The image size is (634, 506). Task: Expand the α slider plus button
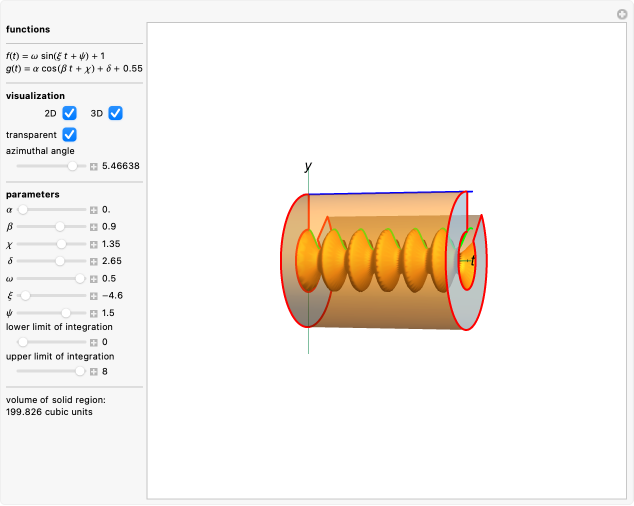(94, 210)
